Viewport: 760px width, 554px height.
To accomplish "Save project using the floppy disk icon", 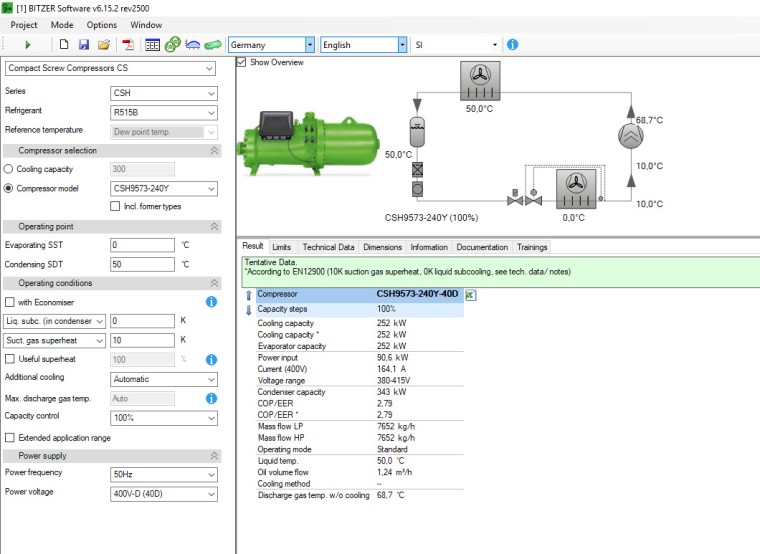I will pos(84,45).
